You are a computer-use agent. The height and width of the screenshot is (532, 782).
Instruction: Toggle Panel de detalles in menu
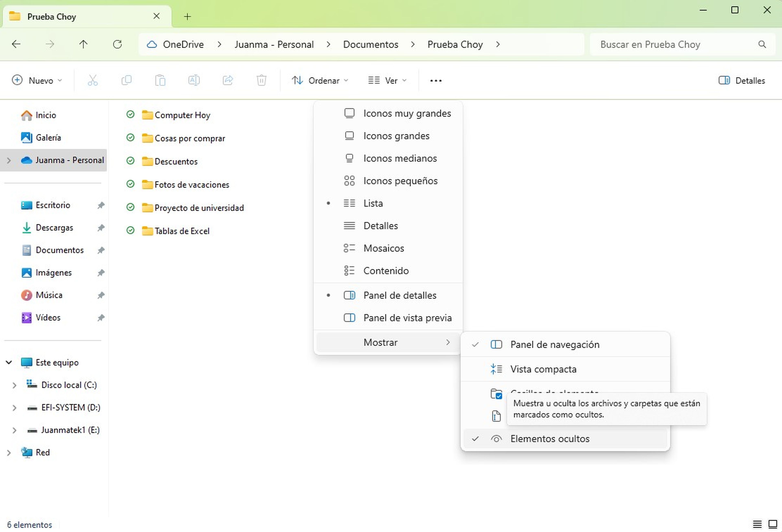[388, 295]
